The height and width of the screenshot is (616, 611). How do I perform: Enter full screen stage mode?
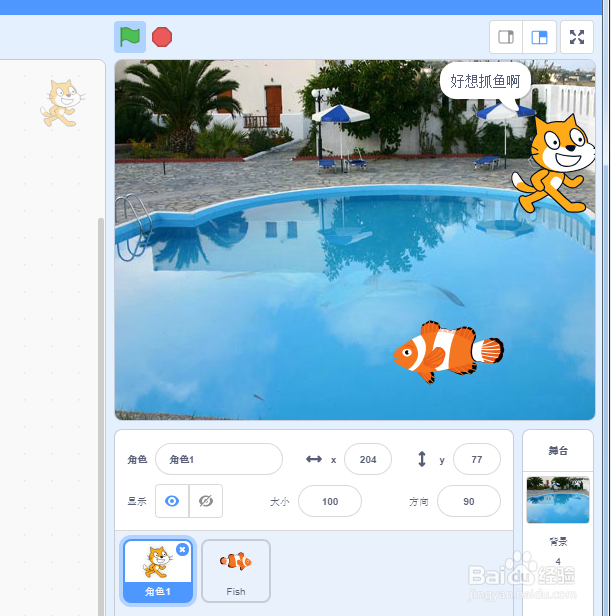click(x=577, y=37)
